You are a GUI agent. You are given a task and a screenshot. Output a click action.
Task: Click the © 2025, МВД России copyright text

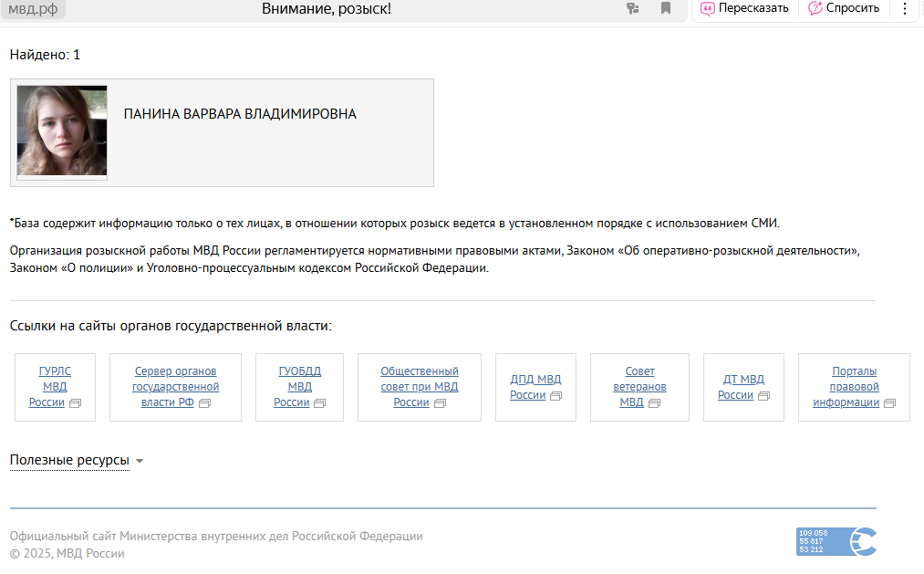pyautogui.click(x=67, y=553)
